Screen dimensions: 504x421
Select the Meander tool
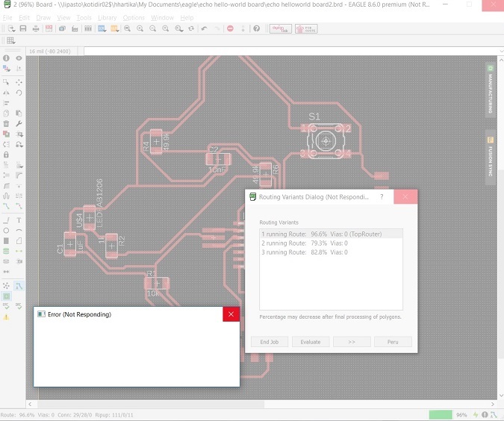click(x=6, y=196)
